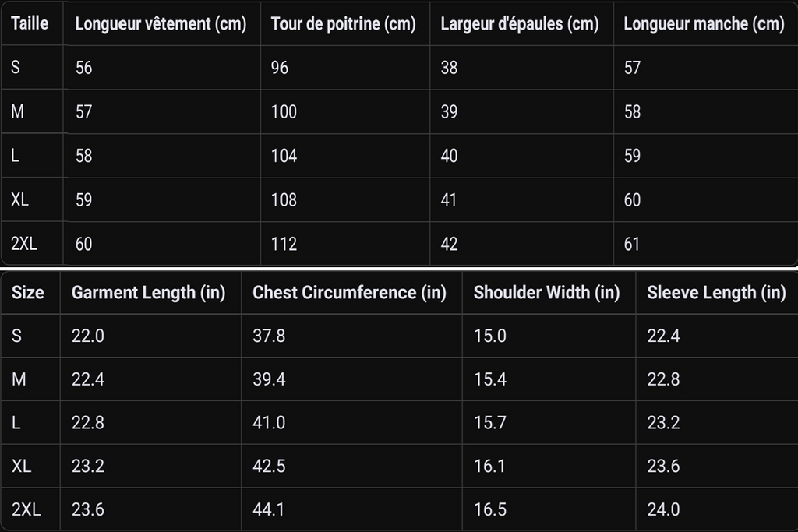Click the Size header in the inches table

point(28,292)
